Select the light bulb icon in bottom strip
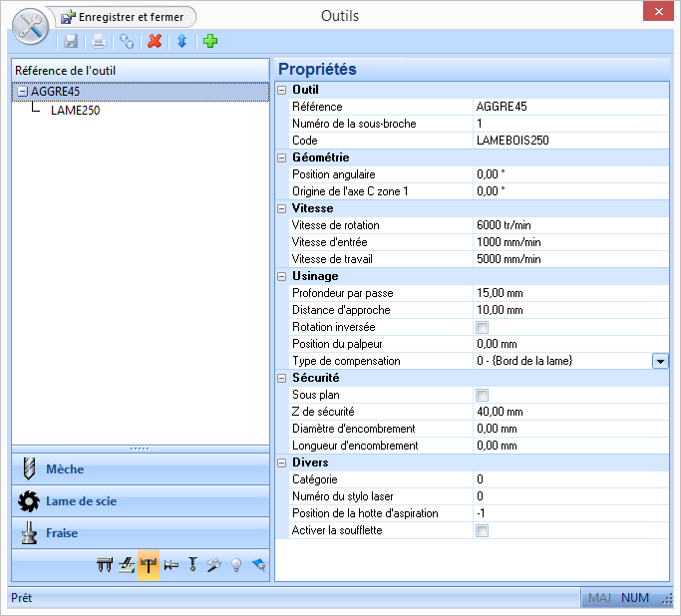 [236, 564]
